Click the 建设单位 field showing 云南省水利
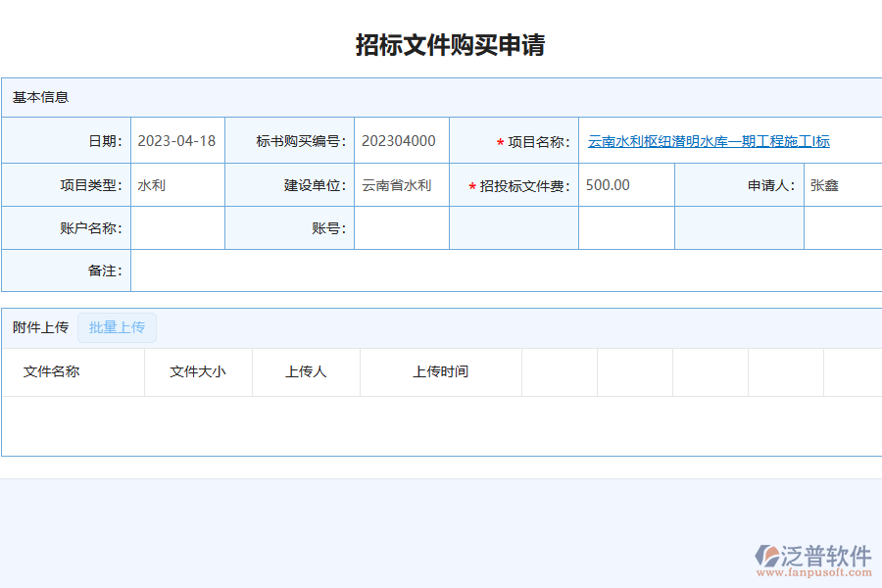The width and height of the screenshot is (882, 588). coord(402,184)
